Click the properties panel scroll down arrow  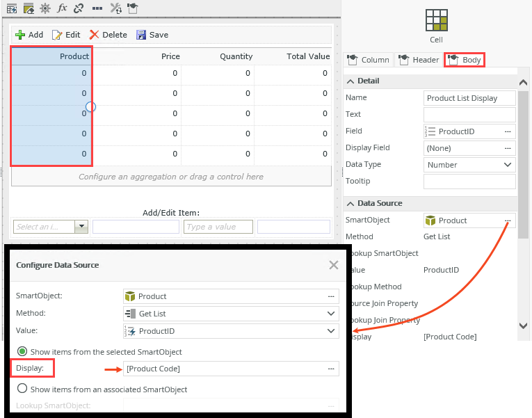523,325
